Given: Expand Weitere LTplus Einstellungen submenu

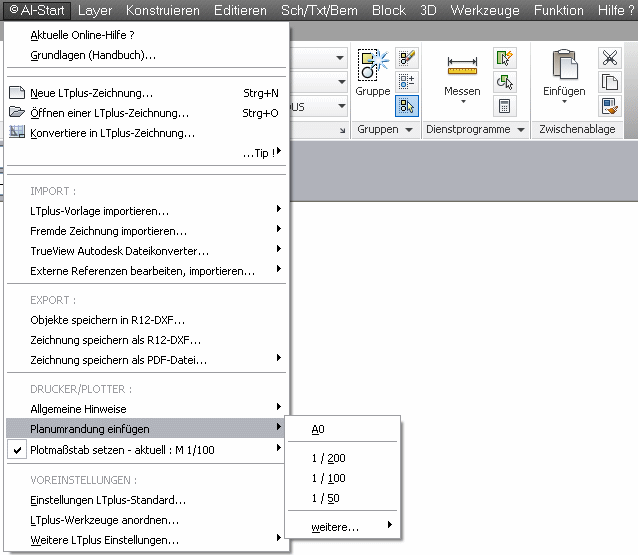Looking at the screenshot, I should point(146,540).
